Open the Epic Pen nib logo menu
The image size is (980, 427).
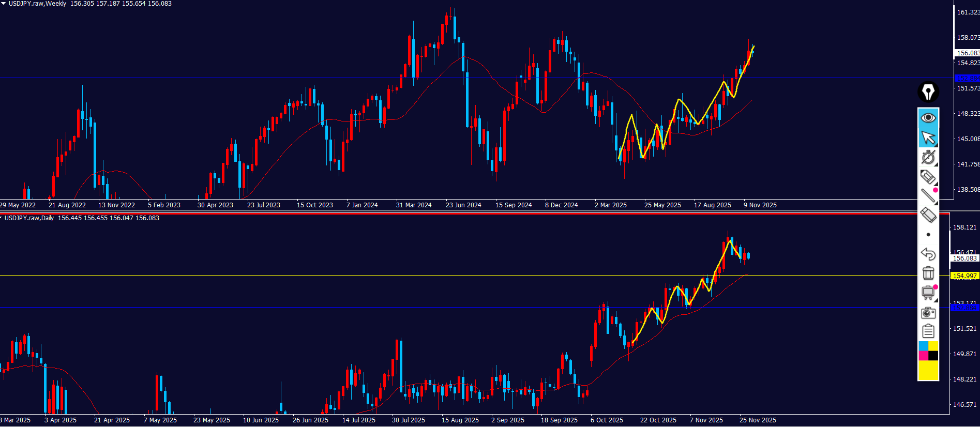[x=928, y=92]
